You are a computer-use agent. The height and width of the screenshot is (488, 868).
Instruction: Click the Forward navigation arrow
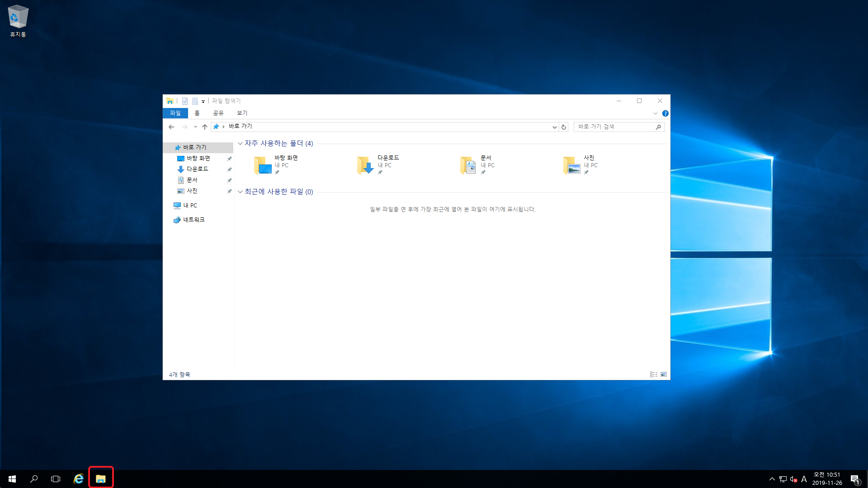[184, 127]
